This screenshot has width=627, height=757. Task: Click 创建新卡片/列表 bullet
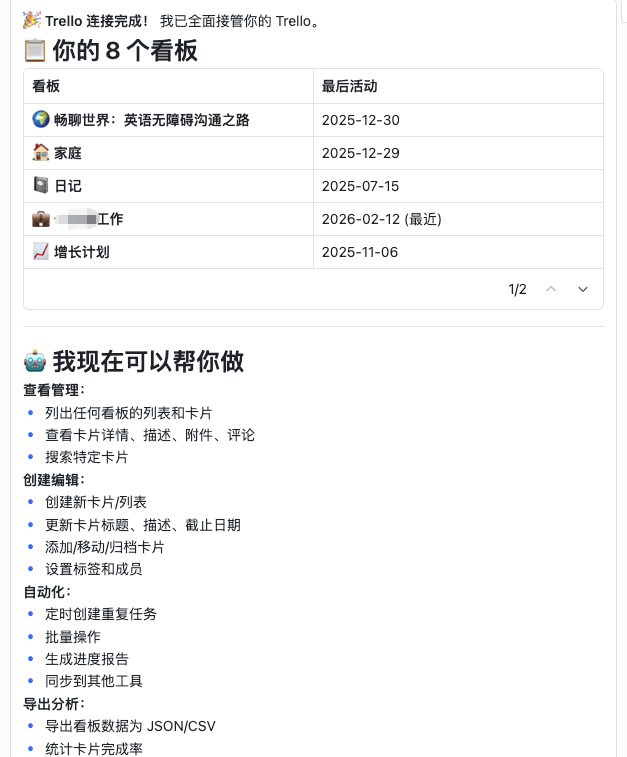pos(96,503)
